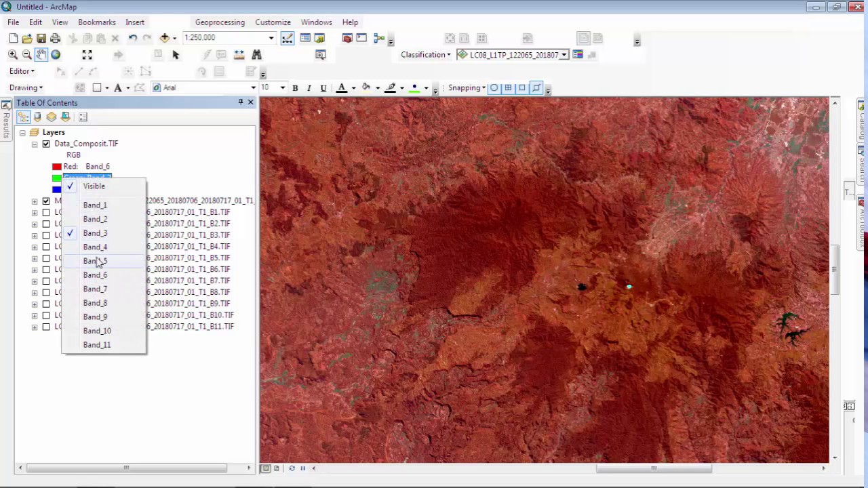The image size is (868, 488).
Task: Open the Arial font name dropdown
Action: (x=254, y=87)
